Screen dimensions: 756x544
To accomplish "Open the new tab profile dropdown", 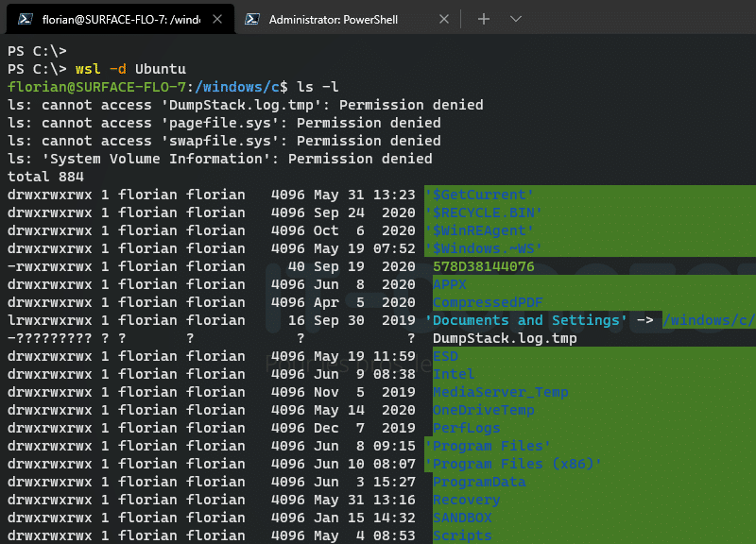I will [515, 19].
